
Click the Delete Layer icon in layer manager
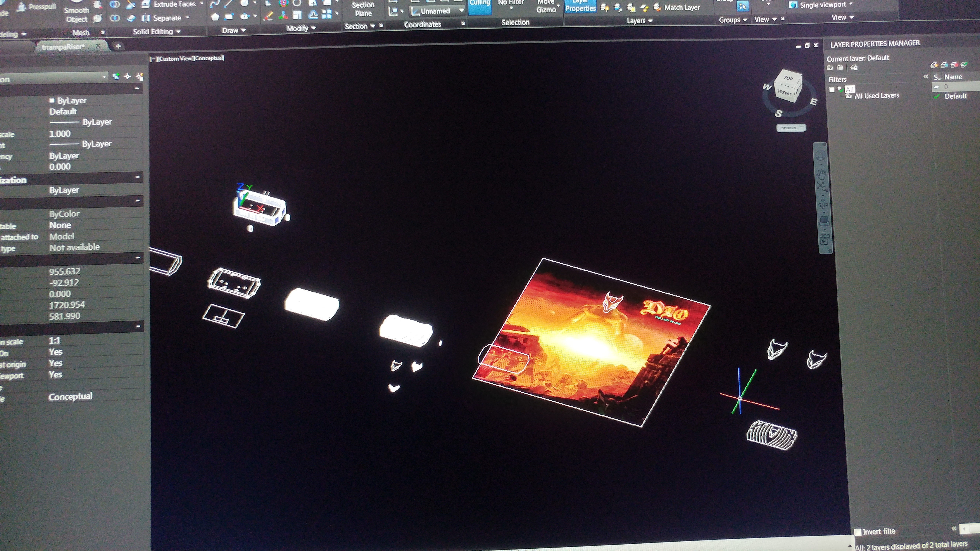point(954,65)
